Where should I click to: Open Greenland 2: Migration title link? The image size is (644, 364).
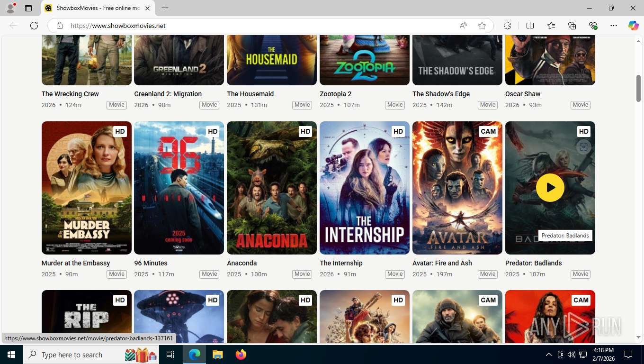tap(168, 94)
